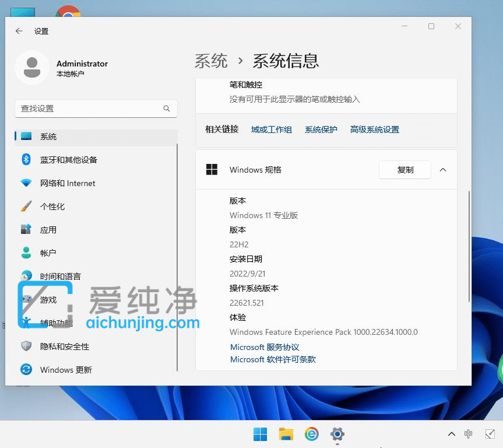The width and height of the screenshot is (503, 448).
Task: Copy the Windows specifications with 复制
Action: (404, 170)
